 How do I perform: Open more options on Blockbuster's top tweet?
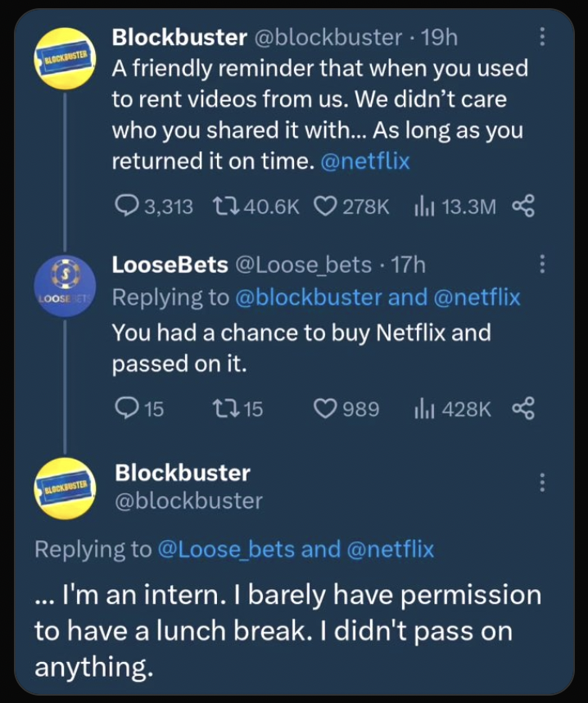pos(541,37)
